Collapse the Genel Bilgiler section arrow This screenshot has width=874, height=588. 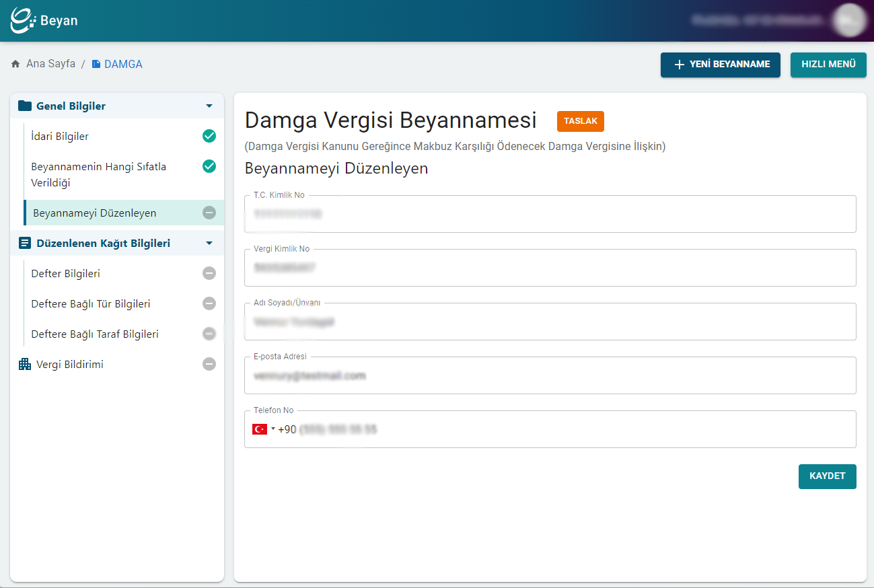click(x=209, y=106)
